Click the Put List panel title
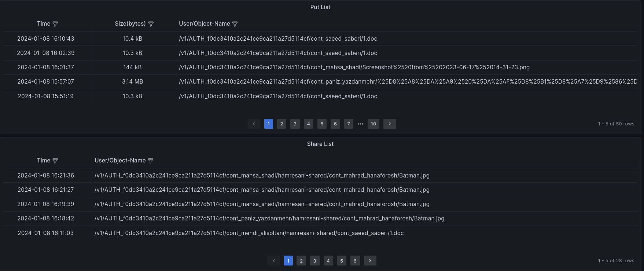Image resolution: width=644 pixels, height=271 pixels. click(x=320, y=7)
